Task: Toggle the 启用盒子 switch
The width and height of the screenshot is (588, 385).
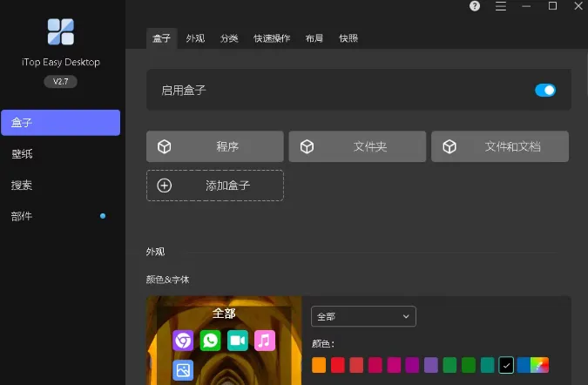Action: 545,91
